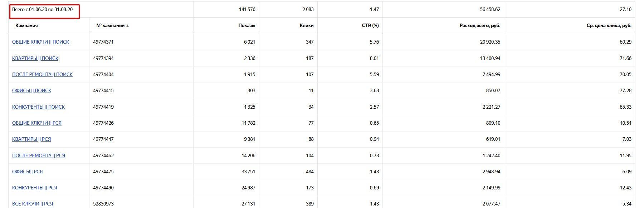The height and width of the screenshot is (208, 644).
Task: Open the ПОСЛЕ РЕМОНТА || РСЯ campaign
Action: [x=39, y=155]
